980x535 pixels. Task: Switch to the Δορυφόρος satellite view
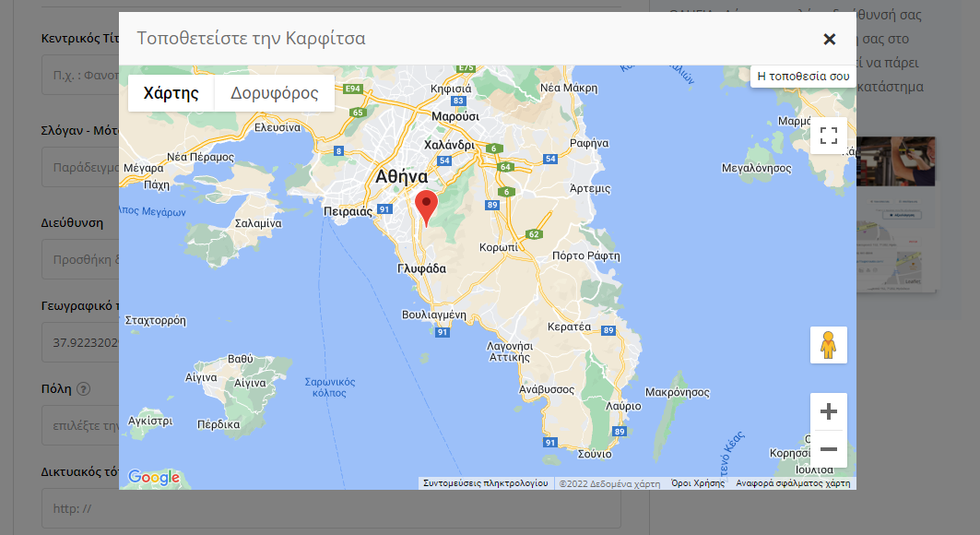(x=275, y=93)
